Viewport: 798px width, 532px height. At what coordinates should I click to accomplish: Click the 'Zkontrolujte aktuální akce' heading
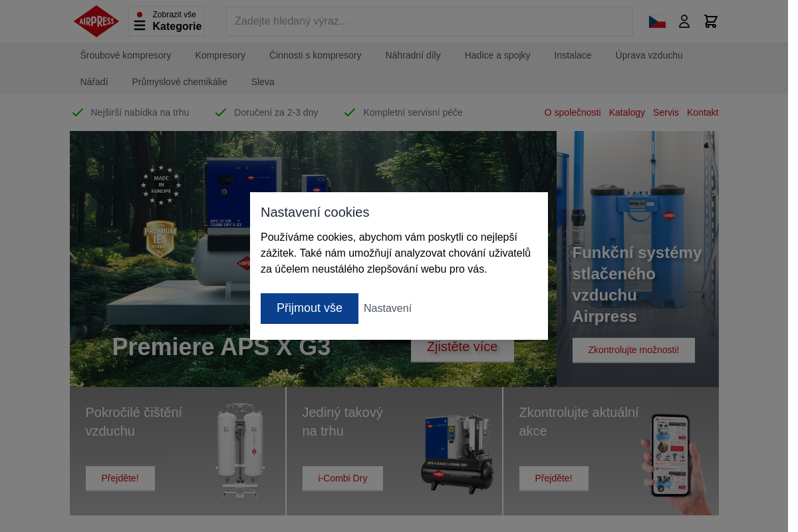tap(579, 422)
